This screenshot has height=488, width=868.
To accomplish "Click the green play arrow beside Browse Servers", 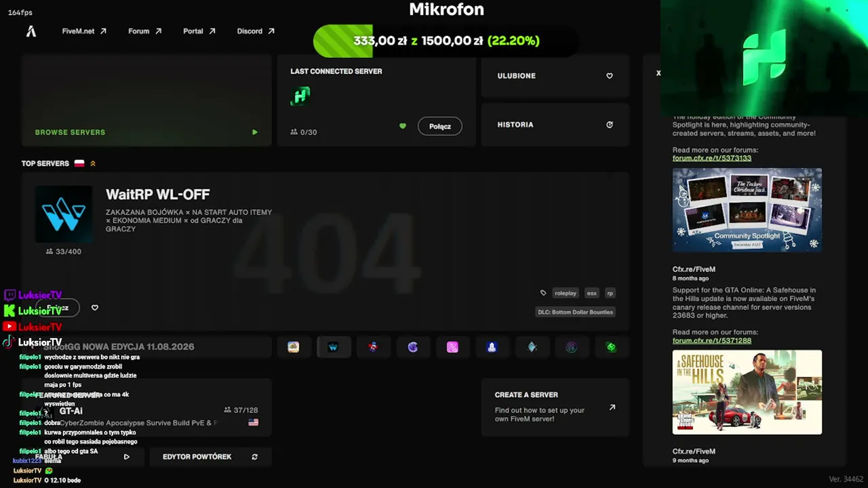I will (255, 132).
